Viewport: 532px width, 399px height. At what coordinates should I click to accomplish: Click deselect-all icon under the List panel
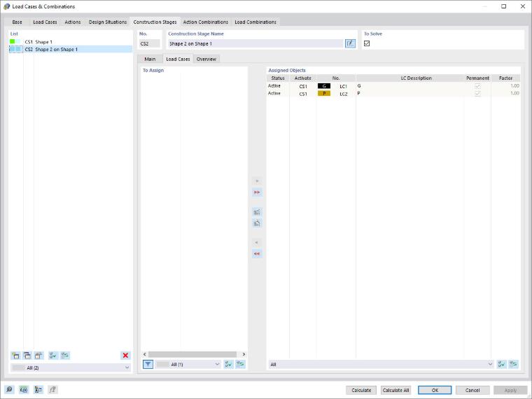point(65,356)
